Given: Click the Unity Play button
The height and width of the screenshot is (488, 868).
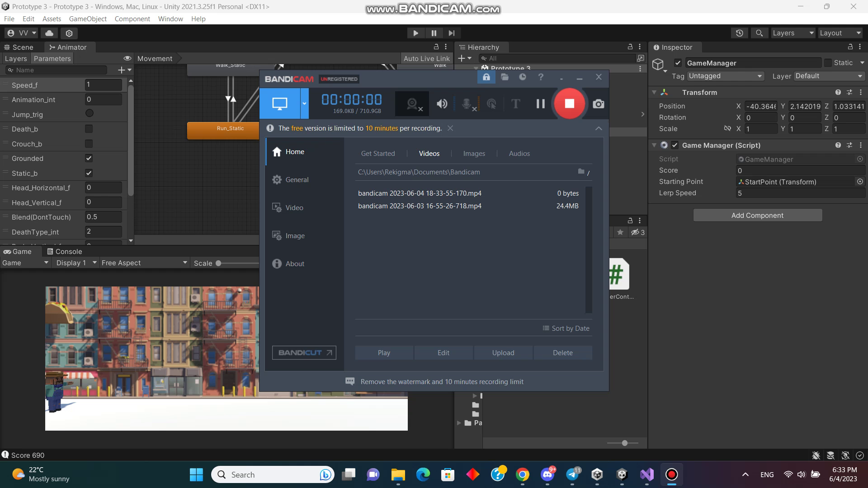Looking at the screenshot, I should 415,33.
